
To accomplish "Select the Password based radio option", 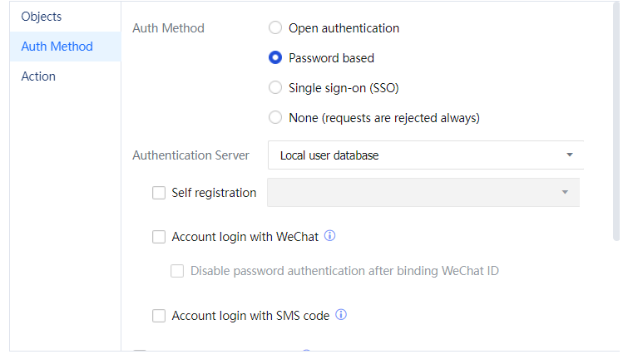I will point(275,58).
